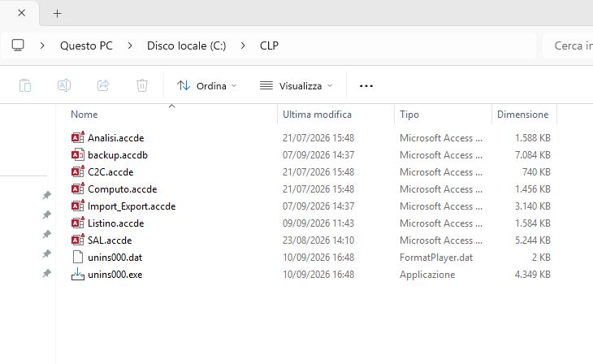The width and height of the screenshot is (593, 364).
Task: Open the Visualizza view dropdown
Action: [x=296, y=86]
